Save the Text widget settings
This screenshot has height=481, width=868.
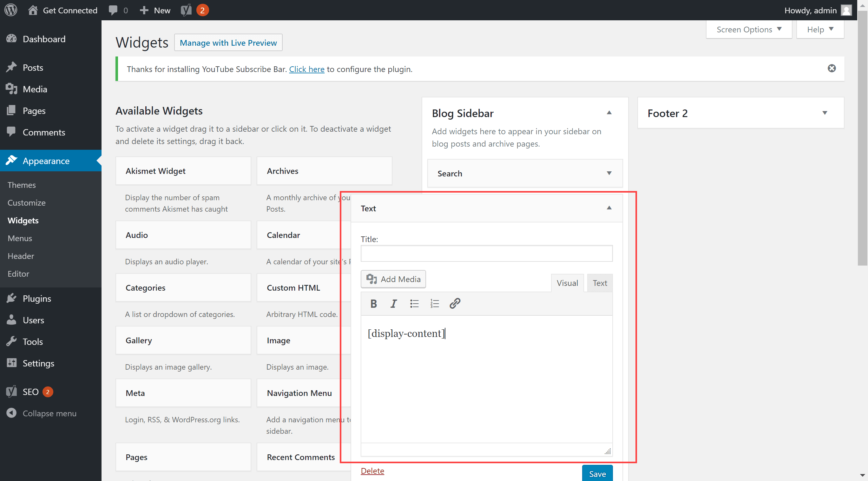coord(597,474)
